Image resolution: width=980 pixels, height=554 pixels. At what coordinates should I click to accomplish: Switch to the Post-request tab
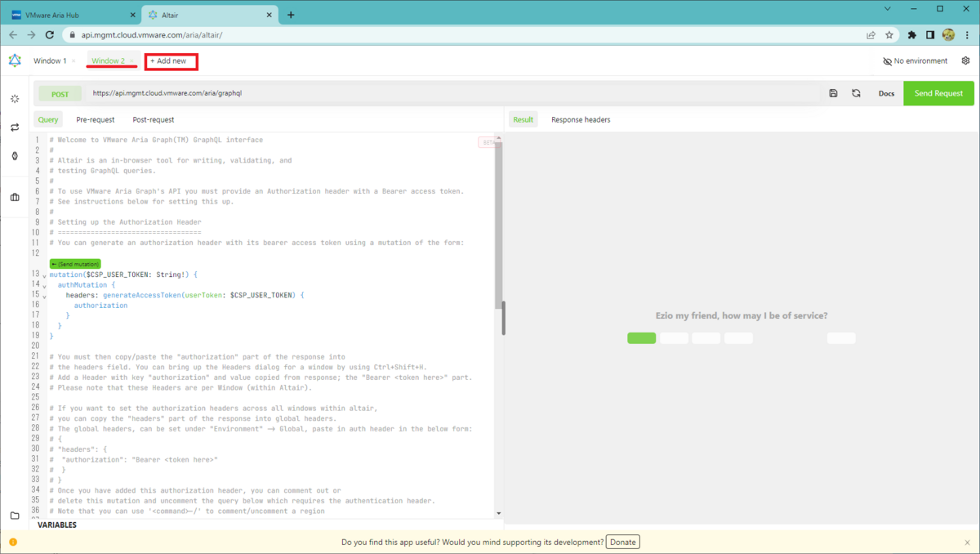click(154, 119)
